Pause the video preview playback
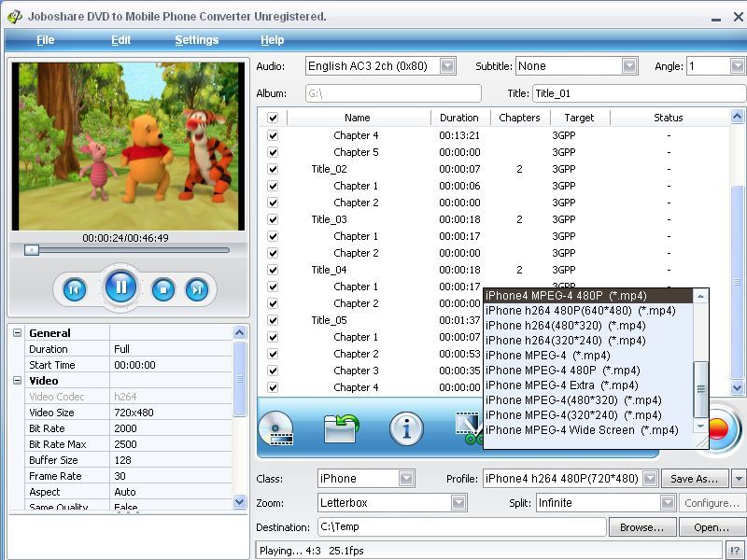747x560 pixels. 121,288
